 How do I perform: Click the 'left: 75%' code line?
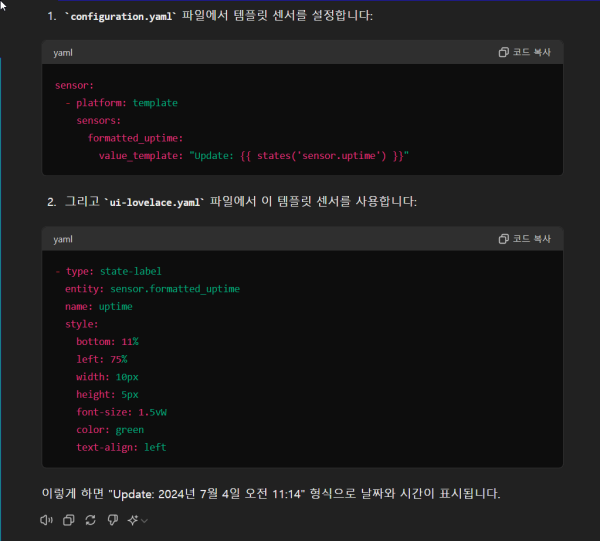(x=102, y=359)
